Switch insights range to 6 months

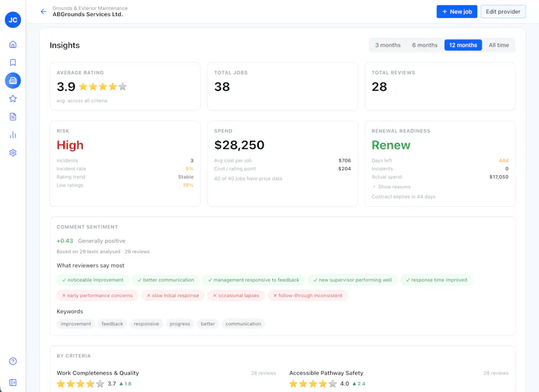click(424, 45)
